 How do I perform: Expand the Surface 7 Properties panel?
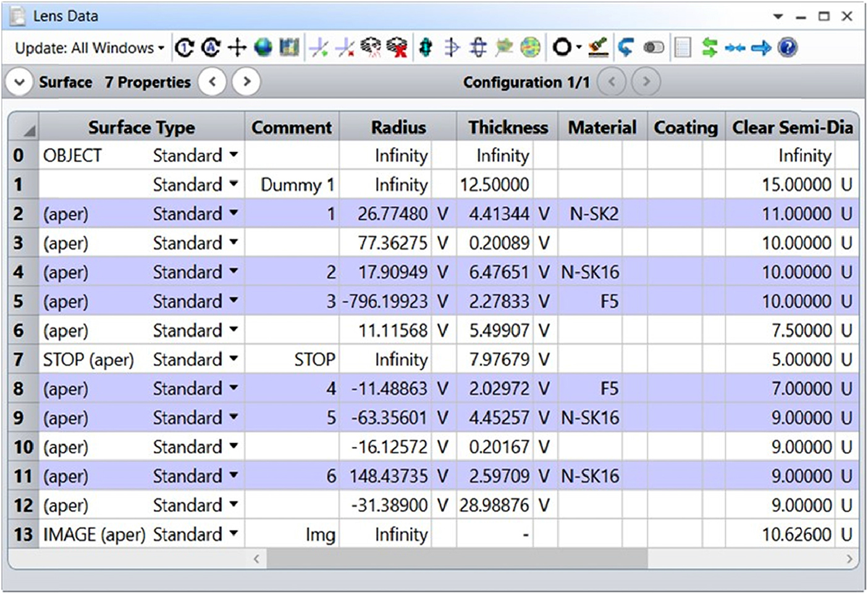pyautogui.click(x=20, y=82)
